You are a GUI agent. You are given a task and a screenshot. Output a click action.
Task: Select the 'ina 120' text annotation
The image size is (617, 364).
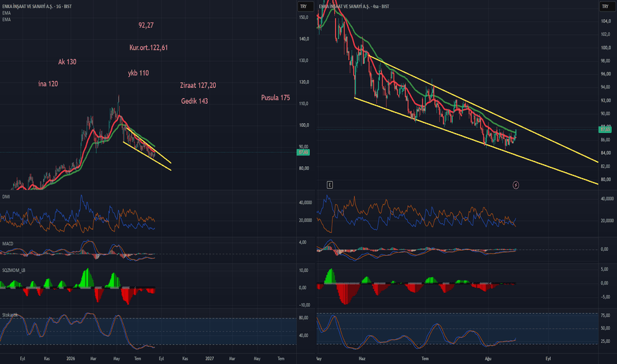coord(48,84)
